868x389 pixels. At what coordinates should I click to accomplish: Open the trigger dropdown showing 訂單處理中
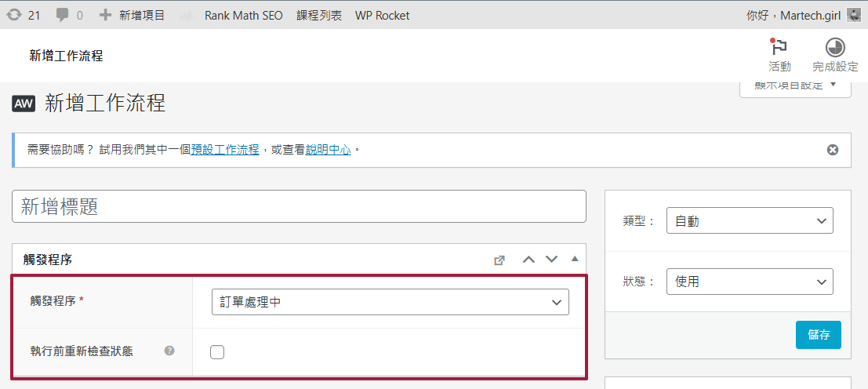pos(390,302)
